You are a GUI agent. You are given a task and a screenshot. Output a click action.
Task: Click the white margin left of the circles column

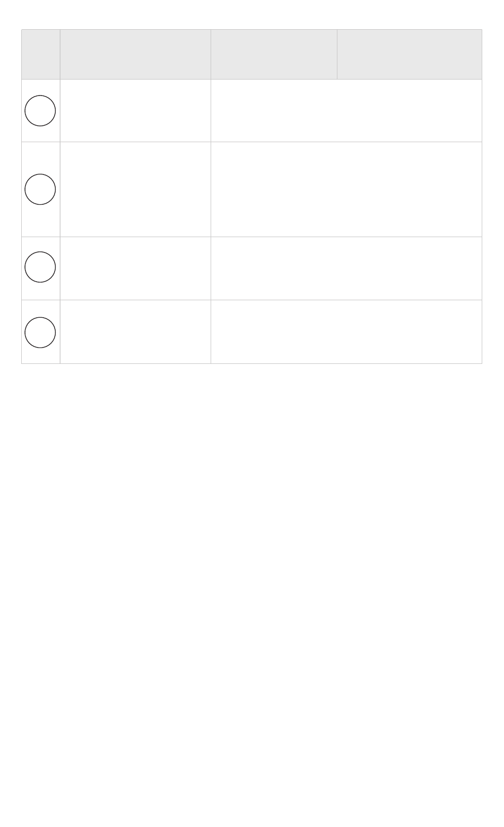pyautogui.click(x=10, y=196)
